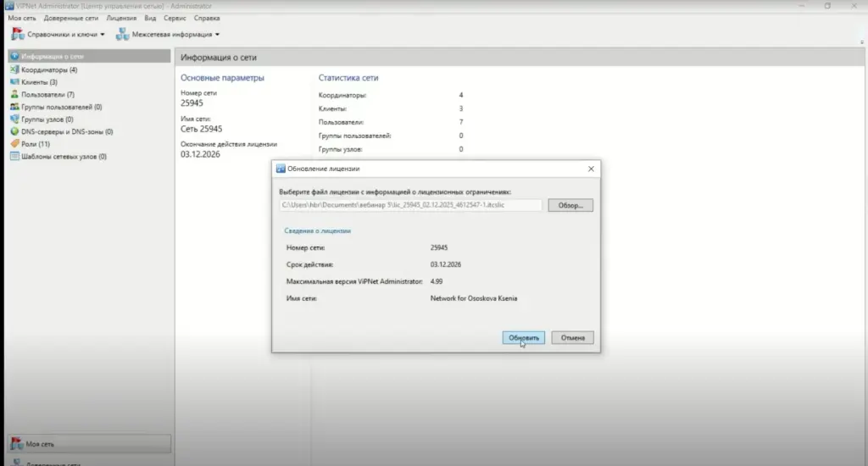Expand the Справочники и ключи dropdown arrow
Viewport: 868px width, 466px height.
103,34
